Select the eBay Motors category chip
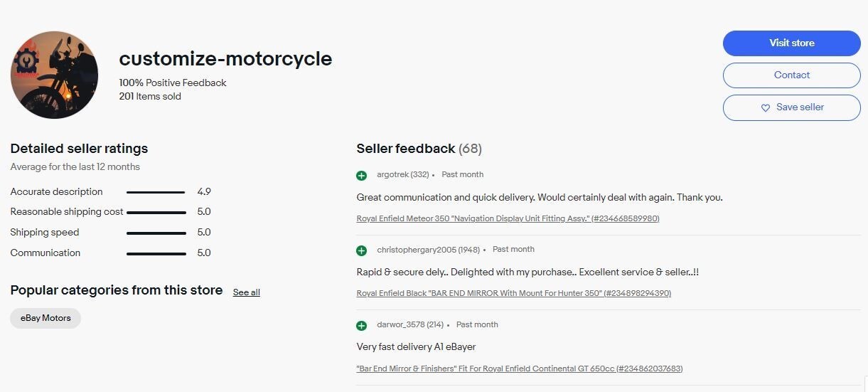 [x=45, y=318]
